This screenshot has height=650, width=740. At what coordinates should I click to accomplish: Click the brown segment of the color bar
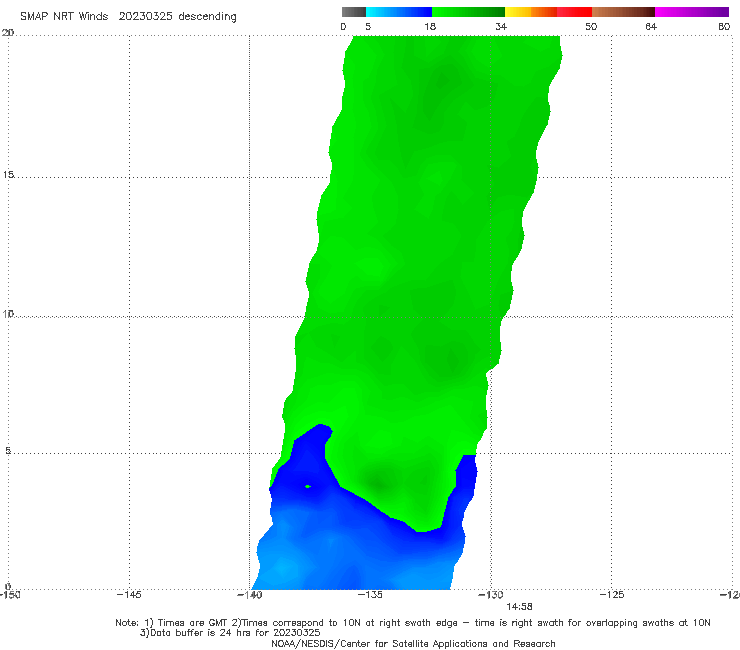(x=623, y=12)
